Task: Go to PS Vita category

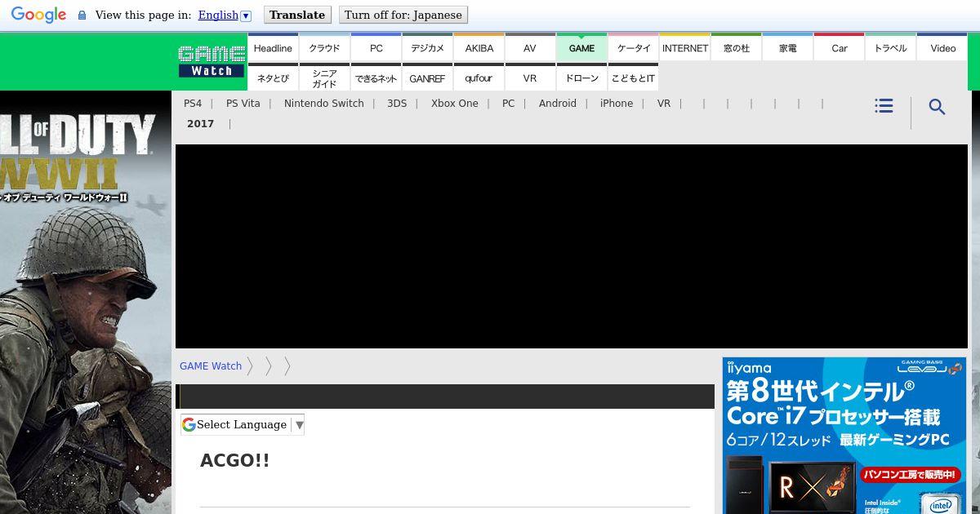Action: pos(243,104)
